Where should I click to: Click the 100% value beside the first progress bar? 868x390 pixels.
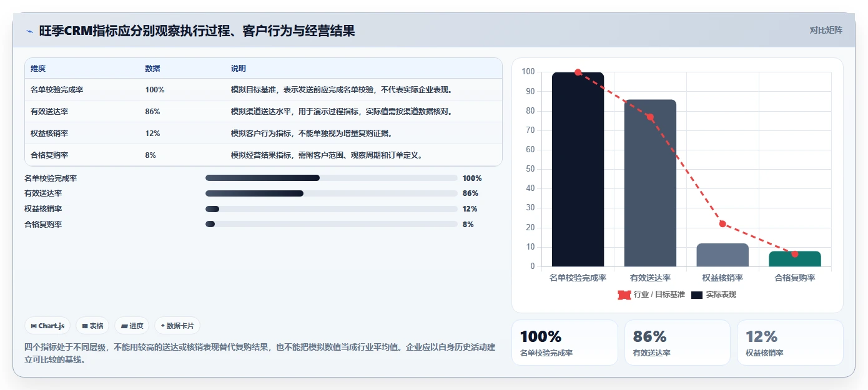point(472,178)
